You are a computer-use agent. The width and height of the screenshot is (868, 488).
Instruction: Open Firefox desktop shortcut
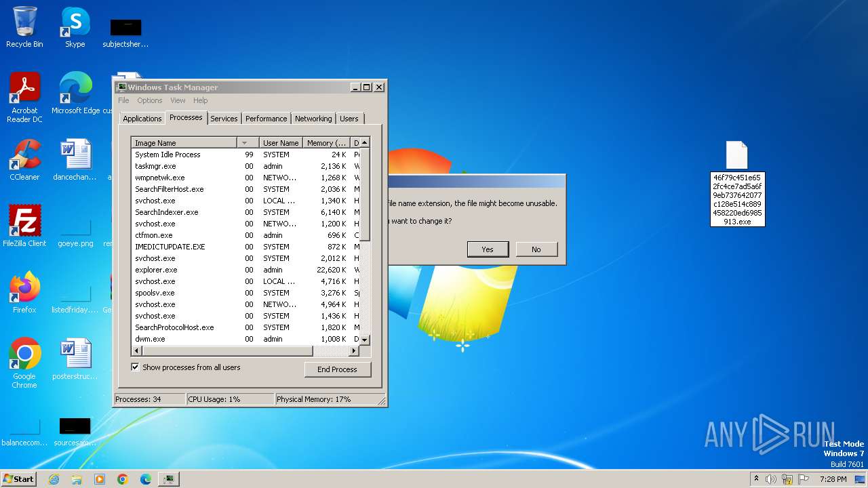24,293
